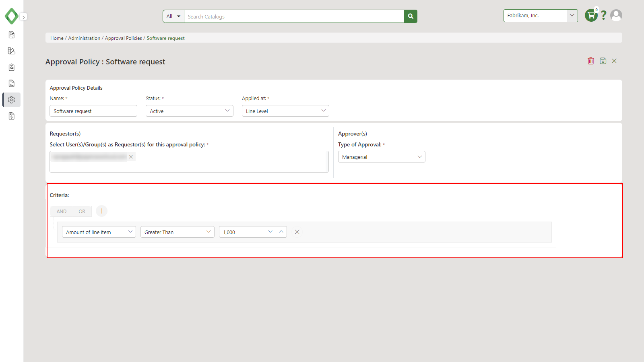Viewport: 644px width, 362px height.
Task: Close the approval policy editor
Action: click(614, 61)
